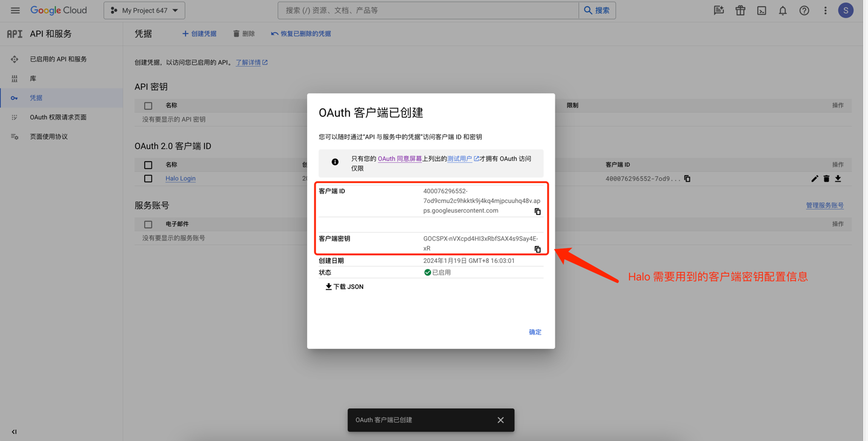Screen dimensions: 868x441
Task: Edit the Halo Login OAuth client
Action: (x=814, y=179)
